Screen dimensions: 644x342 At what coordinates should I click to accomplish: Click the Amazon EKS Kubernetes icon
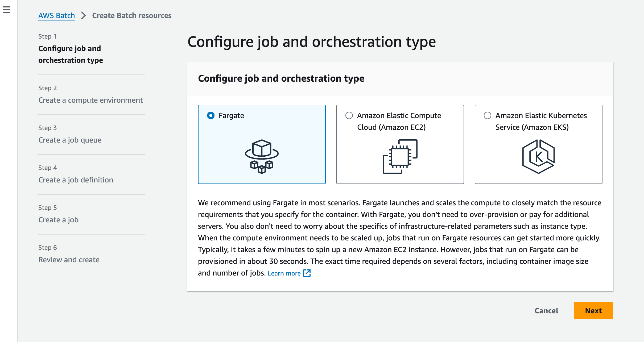coord(538,156)
